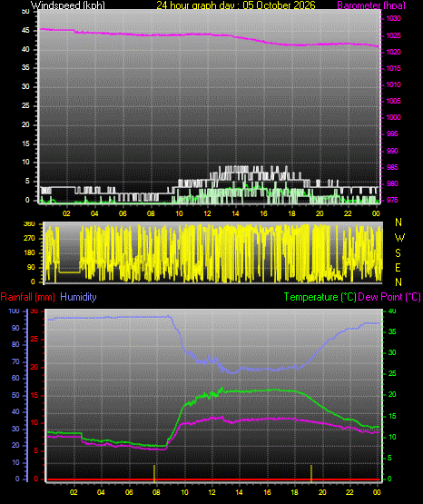Select the 990 barometer axis label

point(392,151)
